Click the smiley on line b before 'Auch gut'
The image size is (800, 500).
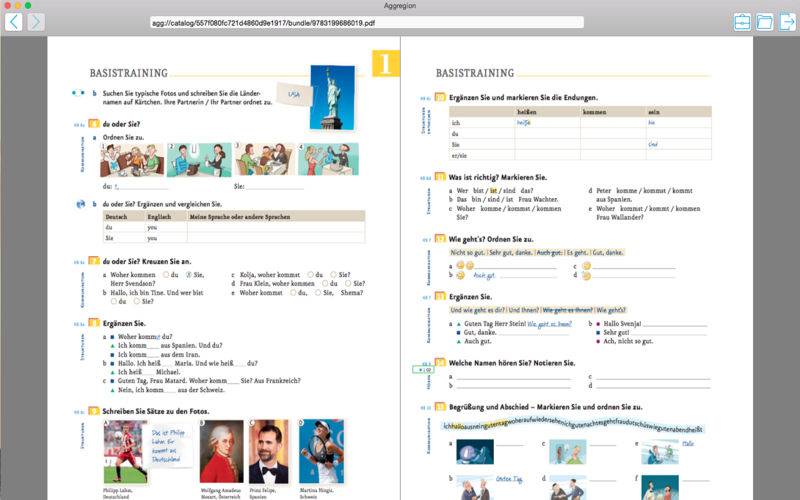click(460, 276)
